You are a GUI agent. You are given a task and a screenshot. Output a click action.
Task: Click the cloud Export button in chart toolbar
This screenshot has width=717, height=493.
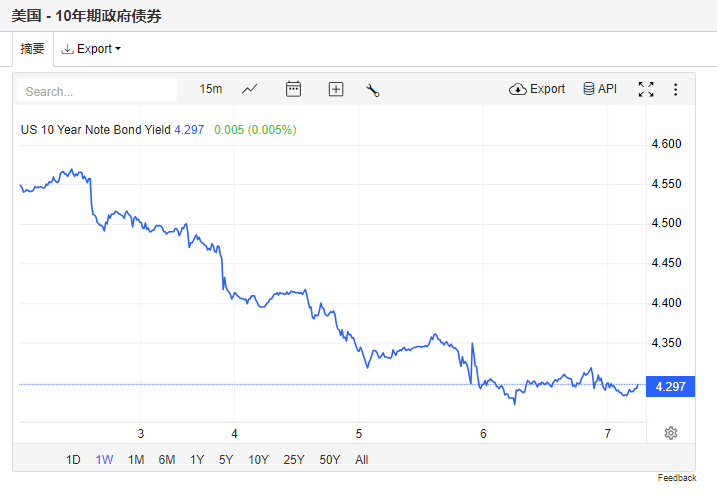tap(537, 89)
